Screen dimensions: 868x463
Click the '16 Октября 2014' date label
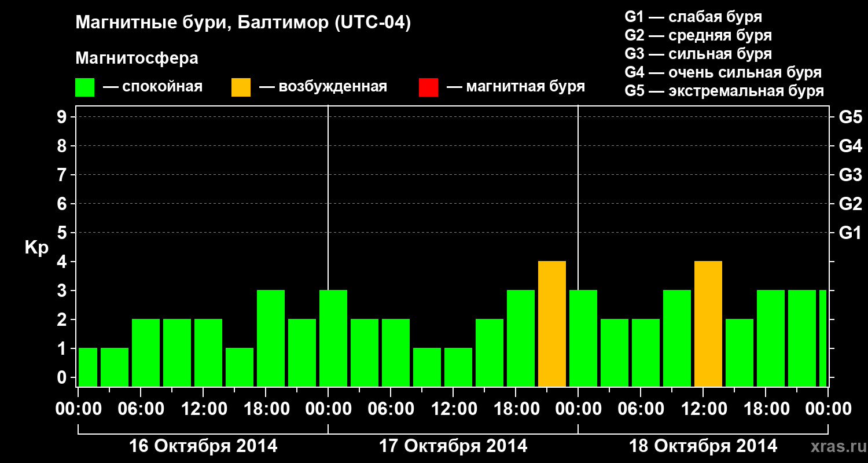[203, 446]
